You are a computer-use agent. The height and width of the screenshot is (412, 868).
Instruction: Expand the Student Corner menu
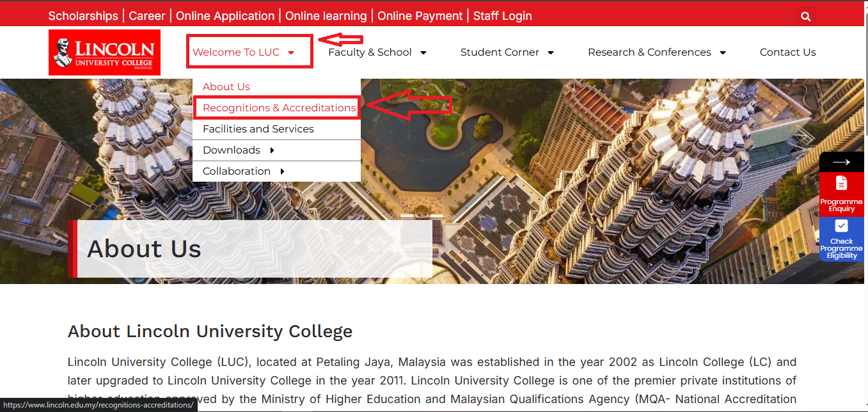coord(507,52)
